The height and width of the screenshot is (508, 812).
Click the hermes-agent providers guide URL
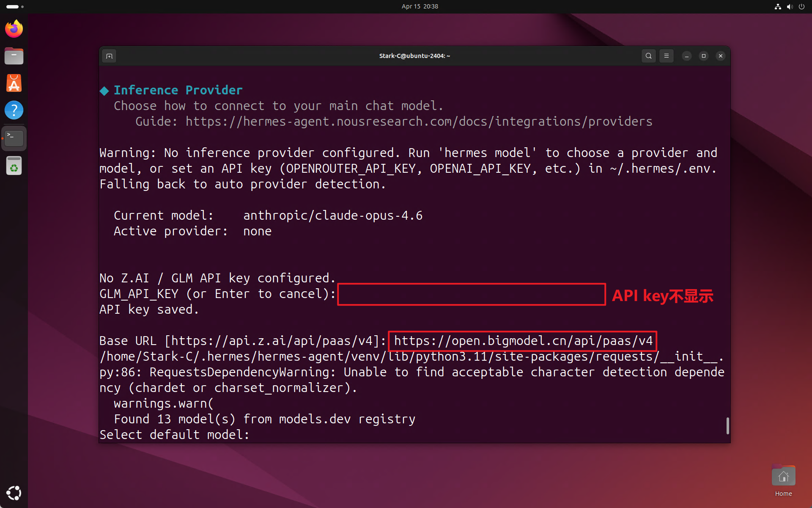click(x=419, y=121)
